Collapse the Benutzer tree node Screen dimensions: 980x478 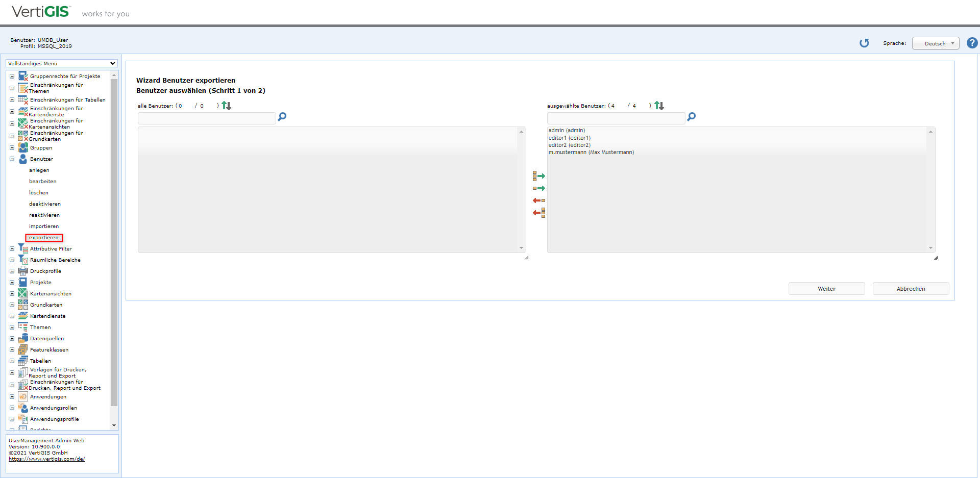click(11, 159)
